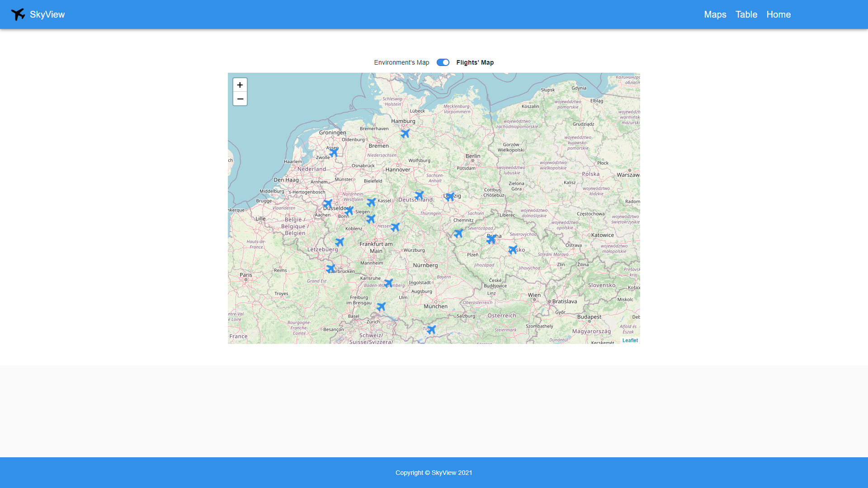The height and width of the screenshot is (488, 868).
Task: Select plane marker over Baden-Württemberg label
Action: [388, 283]
